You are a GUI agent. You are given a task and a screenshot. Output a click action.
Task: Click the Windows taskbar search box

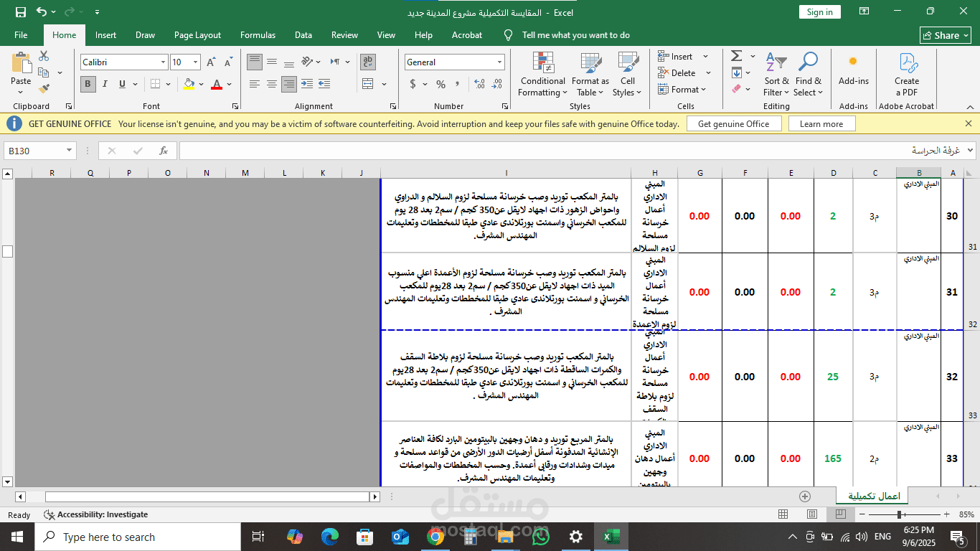coord(138,537)
